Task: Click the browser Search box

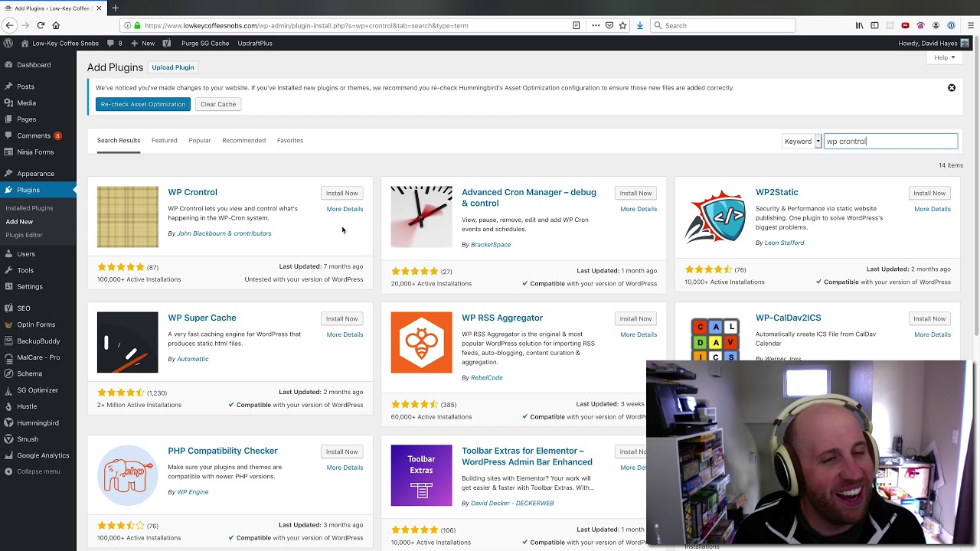Action: 723,25
